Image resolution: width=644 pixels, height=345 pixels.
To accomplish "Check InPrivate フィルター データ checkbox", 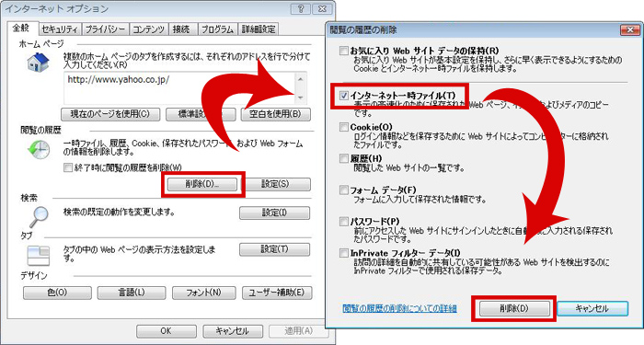I will [344, 253].
